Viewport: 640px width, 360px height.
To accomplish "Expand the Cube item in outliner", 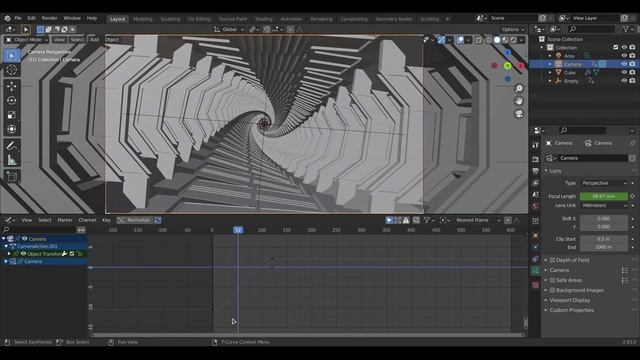I will point(550,73).
